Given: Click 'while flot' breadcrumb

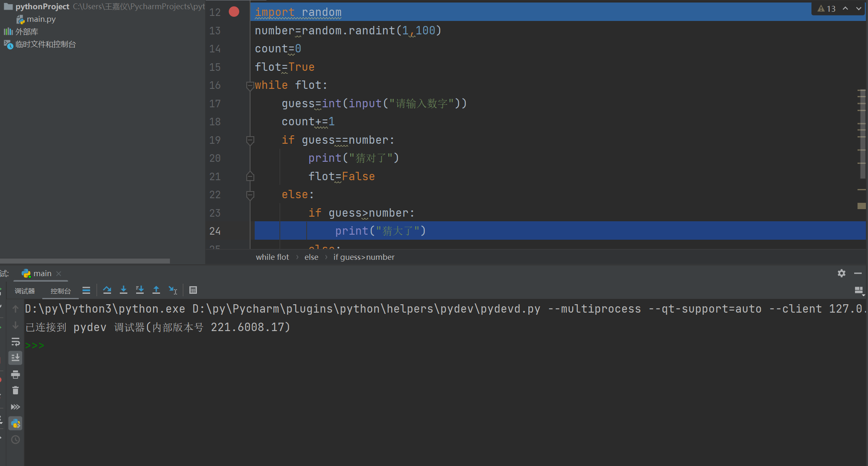Looking at the screenshot, I should [x=272, y=257].
